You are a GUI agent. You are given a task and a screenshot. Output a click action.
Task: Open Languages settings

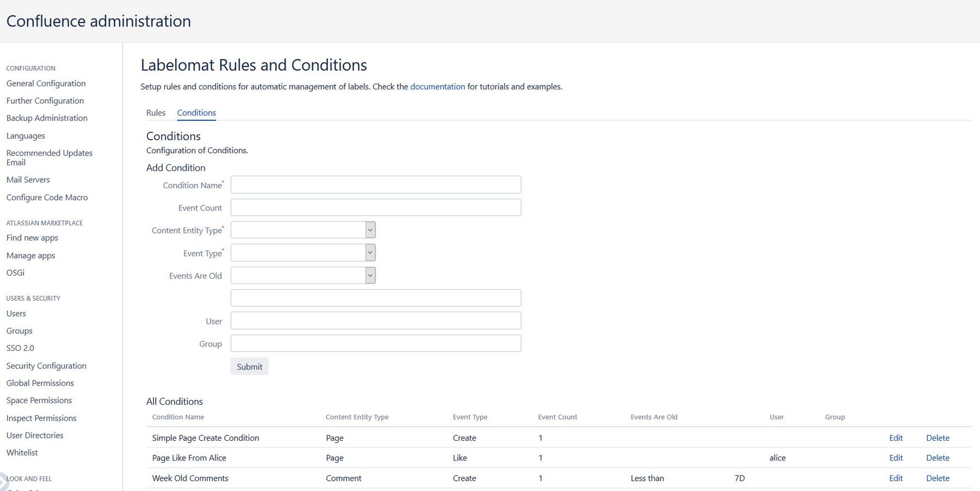26,136
